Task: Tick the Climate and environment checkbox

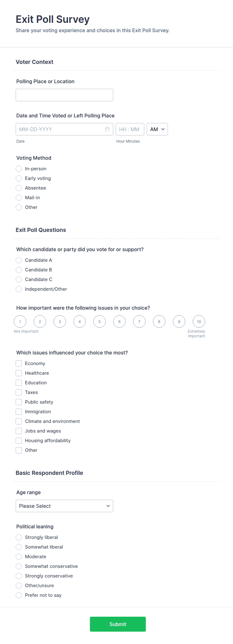Action: pyautogui.click(x=19, y=421)
